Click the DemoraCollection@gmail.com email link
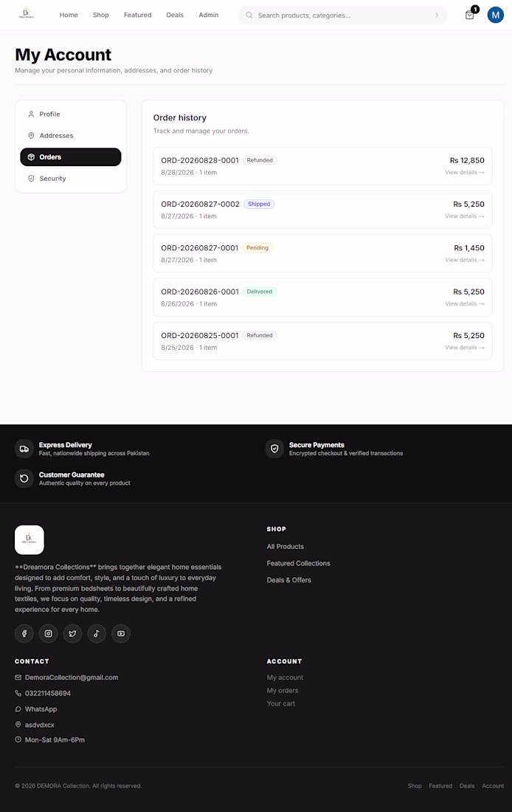Viewport: 512px width, 812px height. click(72, 678)
